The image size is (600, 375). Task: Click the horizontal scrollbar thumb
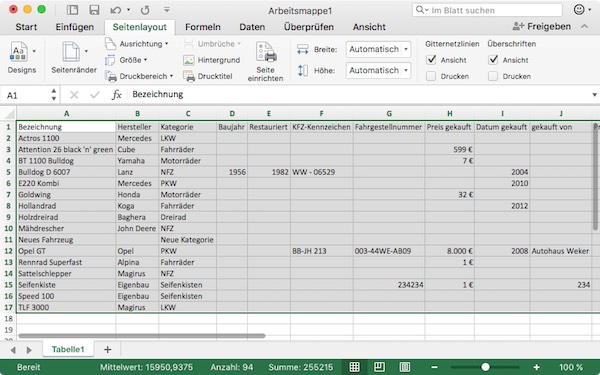(x=142, y=336)
